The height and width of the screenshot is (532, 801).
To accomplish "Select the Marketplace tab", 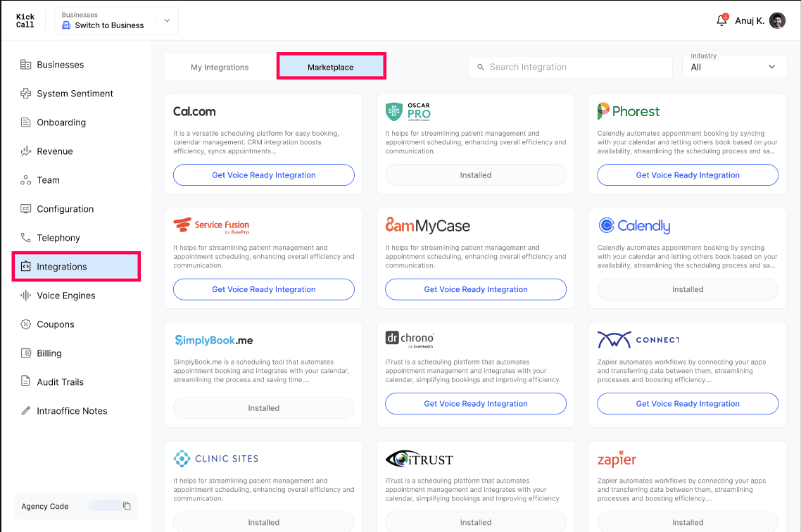I will (x=331, y=67).
